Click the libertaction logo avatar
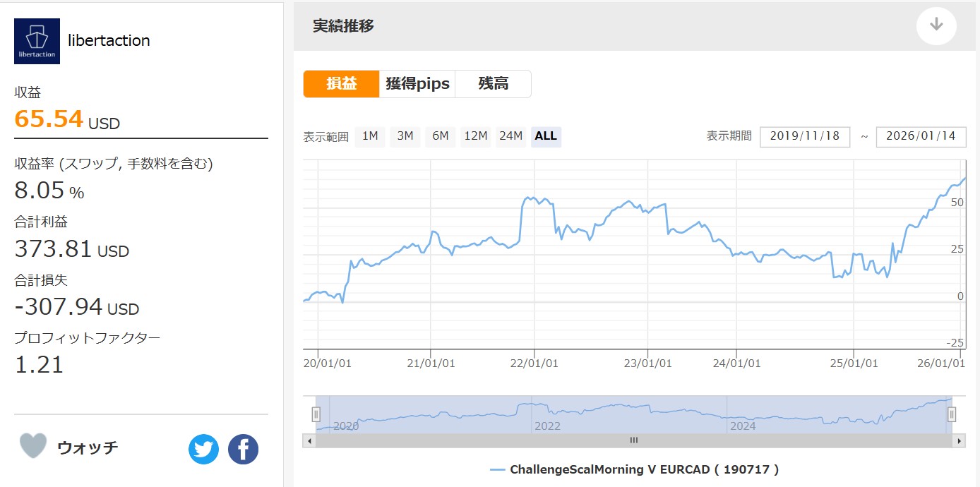 [x=37, y=41]
